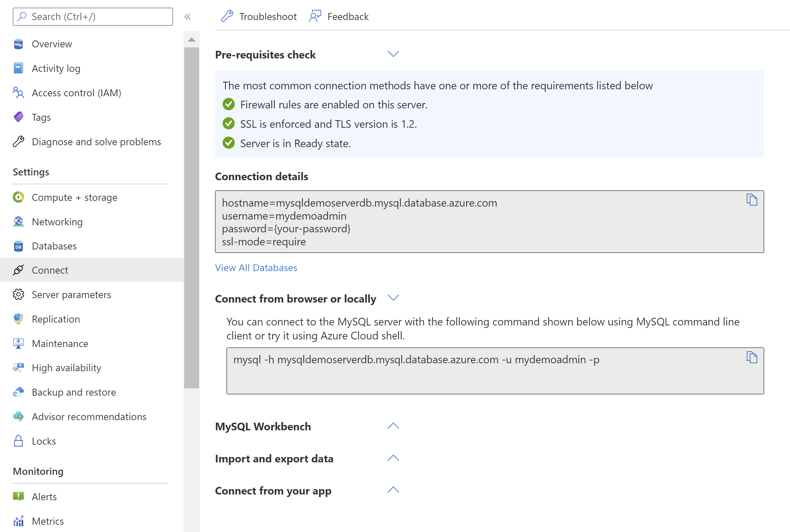Open the Connect menu item

tap(50, 269)
